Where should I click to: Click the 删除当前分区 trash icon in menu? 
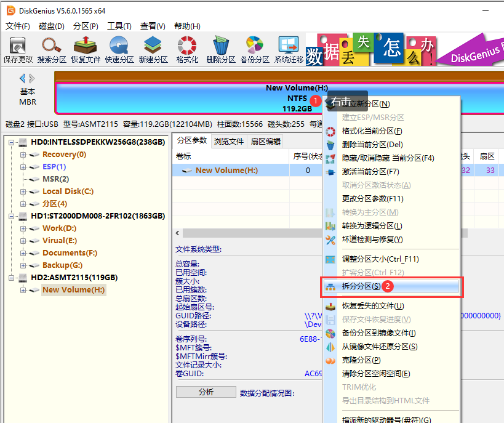click(x=330, y=145)
